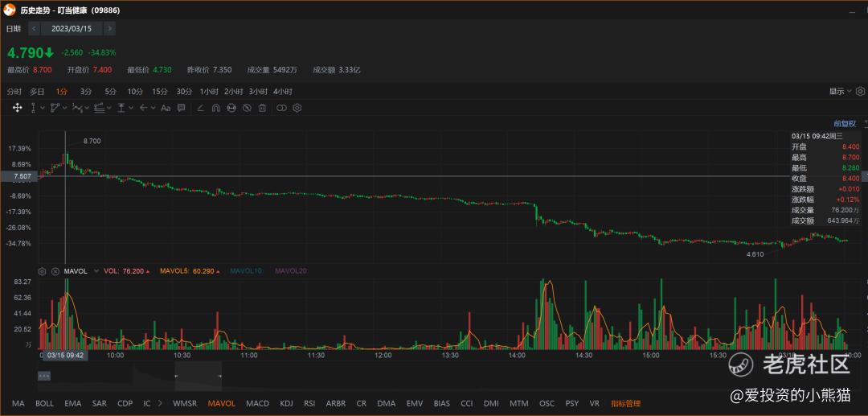The width and height of the screenshot is (868, 416).
Task: Go to previous date arrow
Action: (35, 28)
